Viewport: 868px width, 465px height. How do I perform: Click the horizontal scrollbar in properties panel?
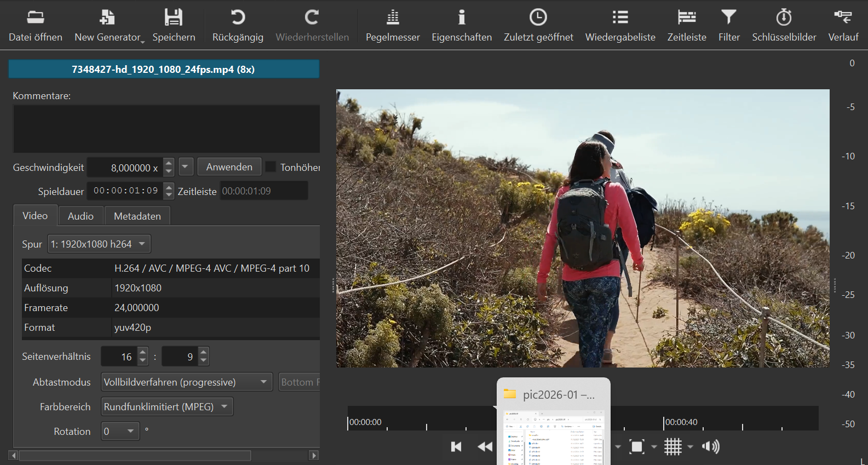(x=135, y=455)
